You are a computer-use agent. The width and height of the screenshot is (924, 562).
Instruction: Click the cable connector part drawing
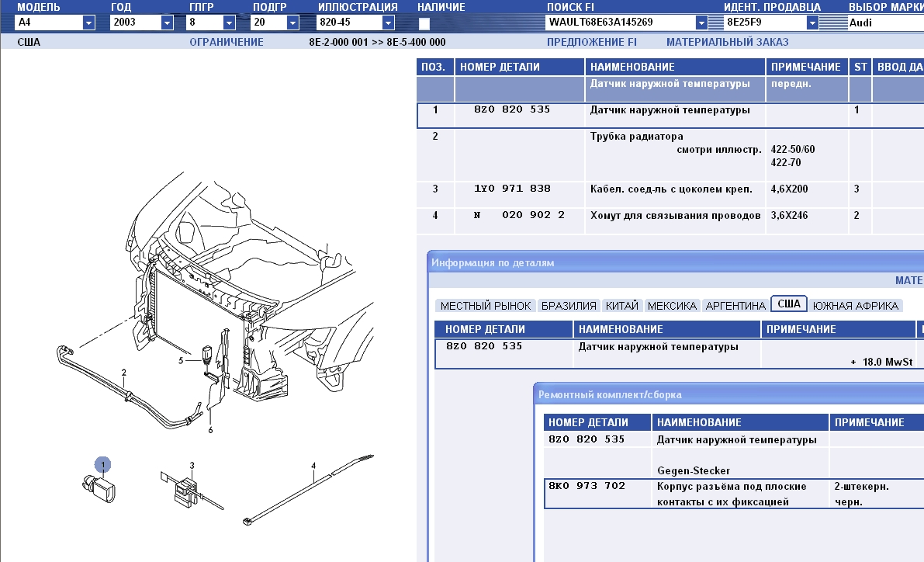point(191,492)
